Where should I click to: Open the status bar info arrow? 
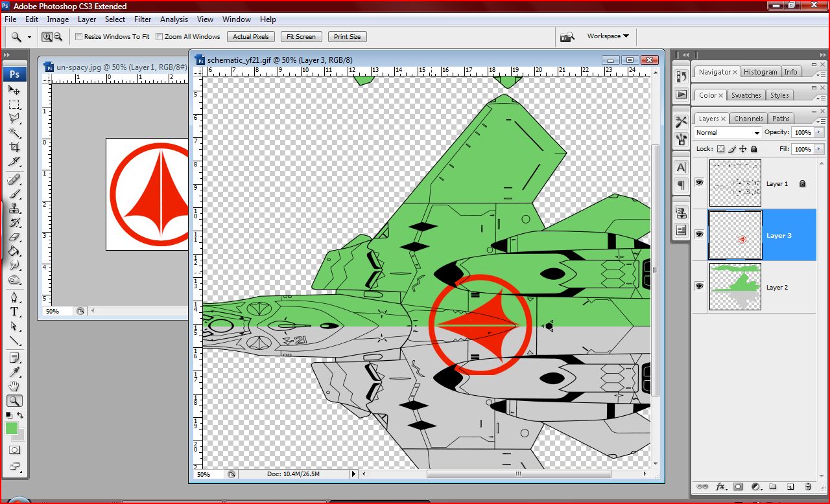(x=353, y=474)
